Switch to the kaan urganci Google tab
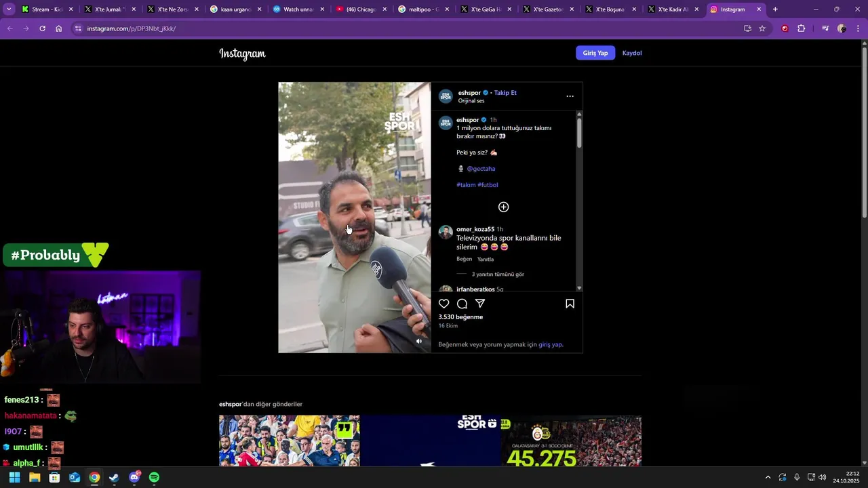 (x=235, y=9)
